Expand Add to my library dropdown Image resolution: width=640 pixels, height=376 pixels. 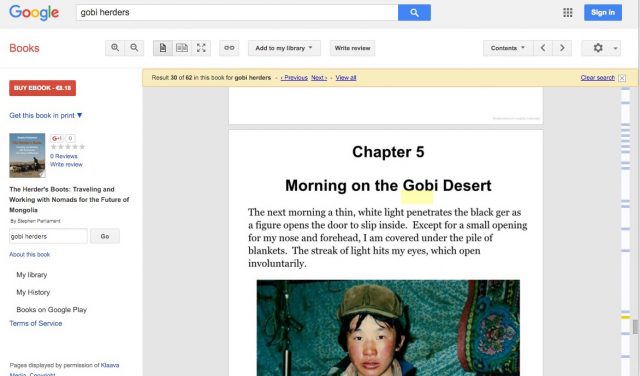(284, 48)
